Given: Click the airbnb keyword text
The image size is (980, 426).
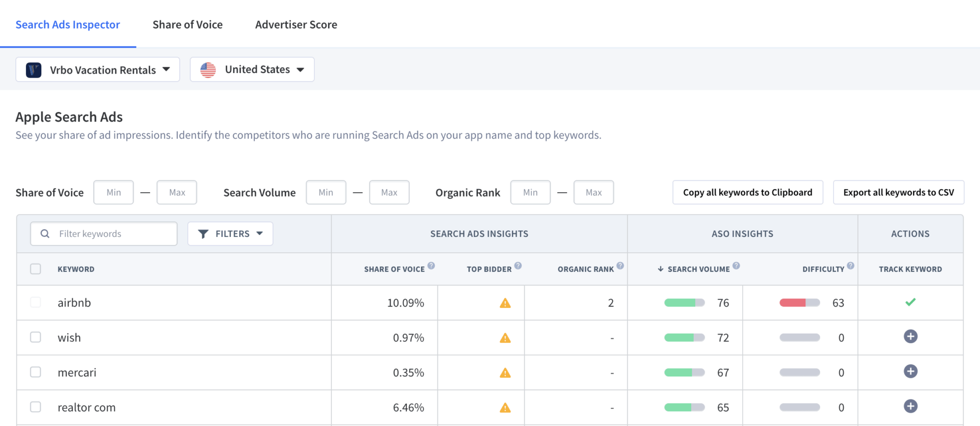Looking at the screenshot, I should pos(75,302).
